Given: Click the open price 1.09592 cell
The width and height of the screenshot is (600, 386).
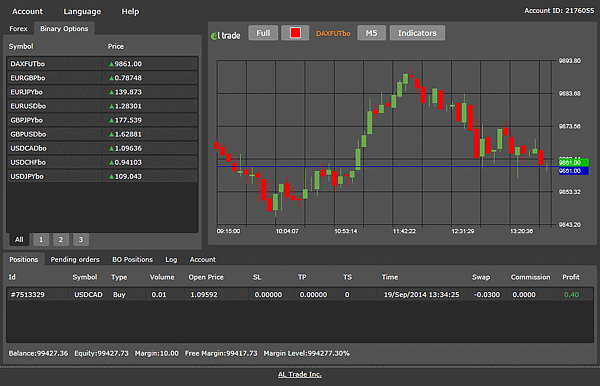Looking at the screenshot, I should [204, 295].
